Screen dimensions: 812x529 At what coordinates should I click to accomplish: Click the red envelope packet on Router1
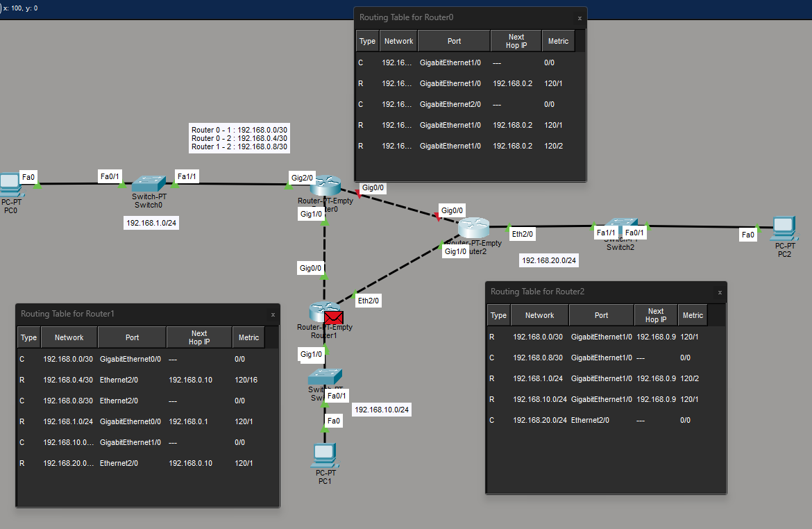(334, 317)
